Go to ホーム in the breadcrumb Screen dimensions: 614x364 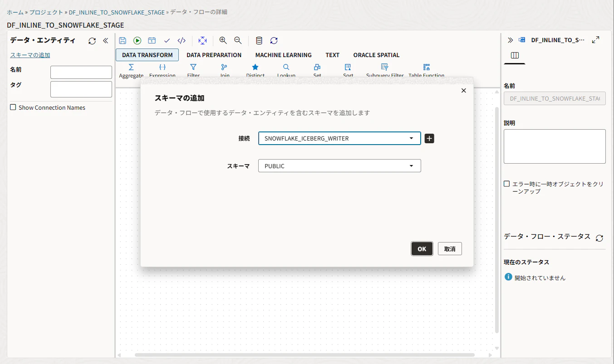pos(15,12)
